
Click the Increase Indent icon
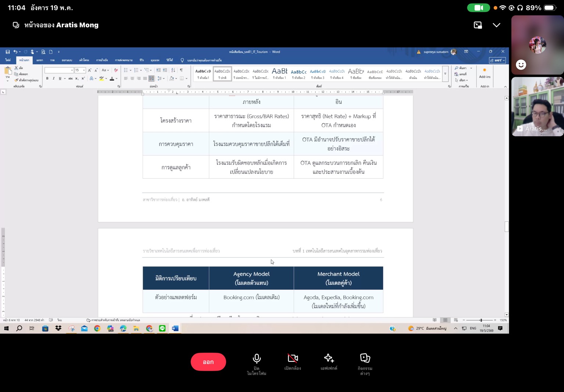pyautogui.click(x=165, y=70)
